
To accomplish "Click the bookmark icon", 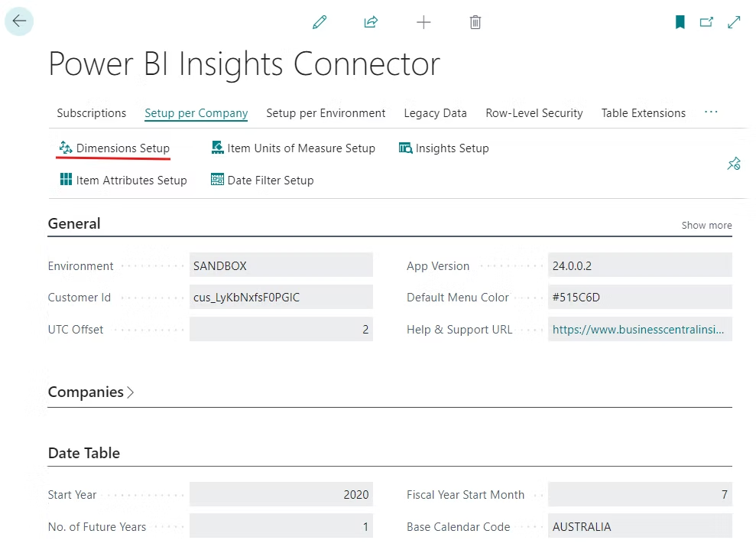I will tap(680, 22).
